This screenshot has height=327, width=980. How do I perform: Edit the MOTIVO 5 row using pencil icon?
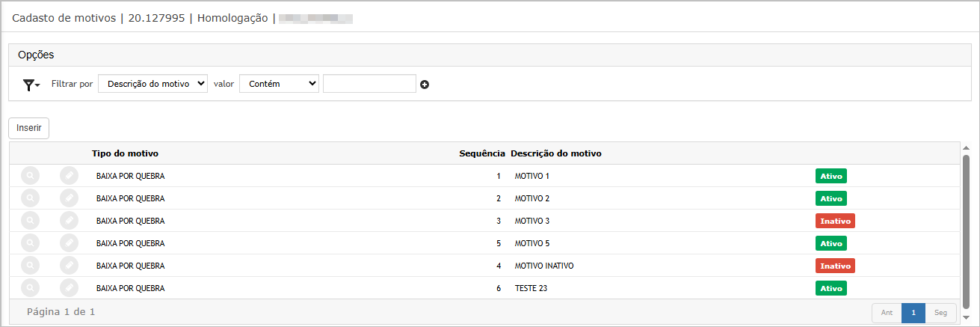(x=68, y=243)
